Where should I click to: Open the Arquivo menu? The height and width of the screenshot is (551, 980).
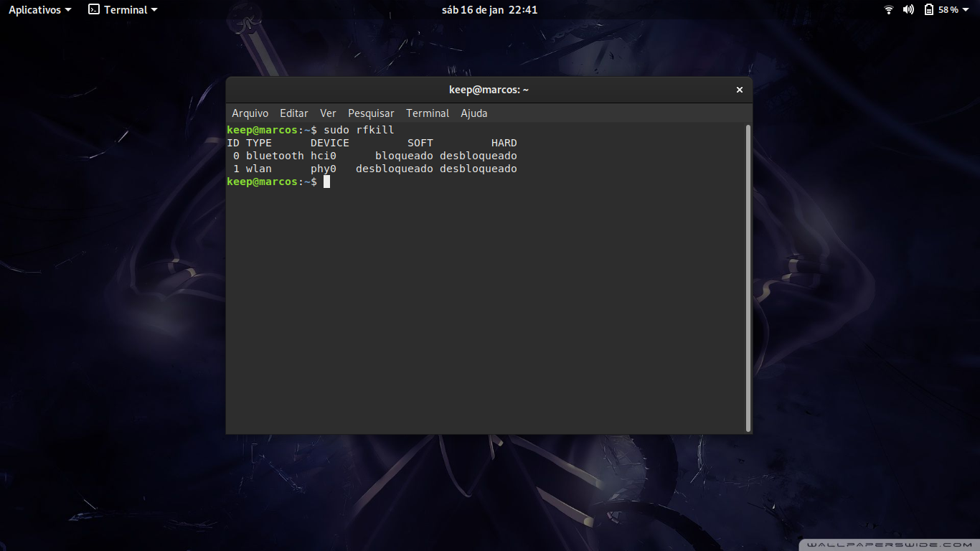(250, 113)
